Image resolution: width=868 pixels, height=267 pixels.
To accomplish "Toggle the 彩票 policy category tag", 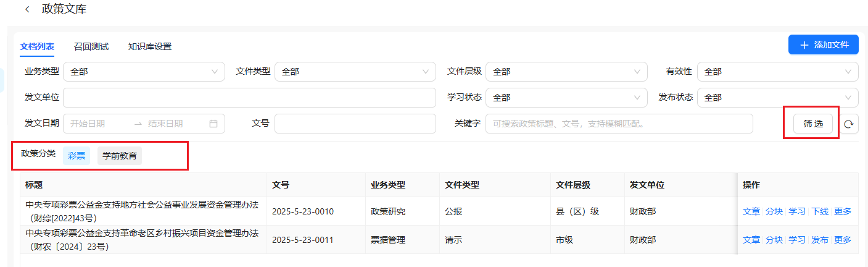I will (x=76, y=156).
